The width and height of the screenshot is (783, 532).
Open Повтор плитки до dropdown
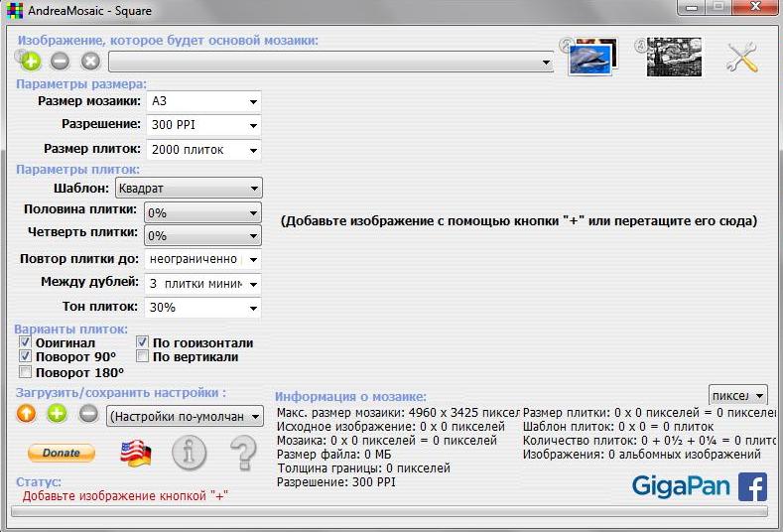[202, 259]
